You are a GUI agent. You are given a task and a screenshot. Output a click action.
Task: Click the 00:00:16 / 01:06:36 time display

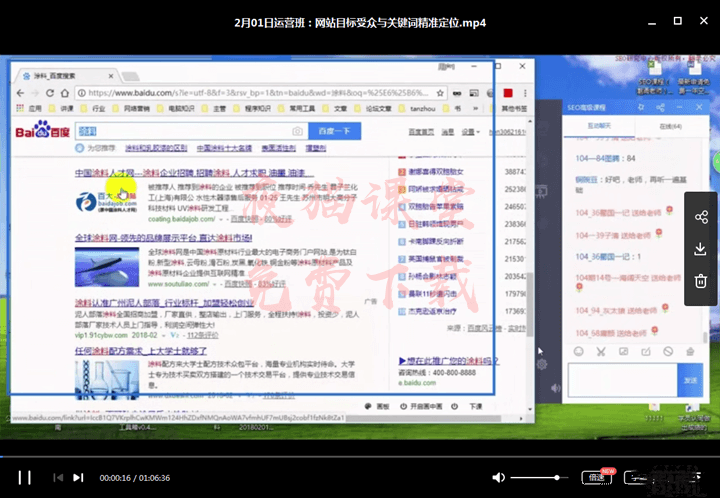pyautogui.click(x=135, y=478)
